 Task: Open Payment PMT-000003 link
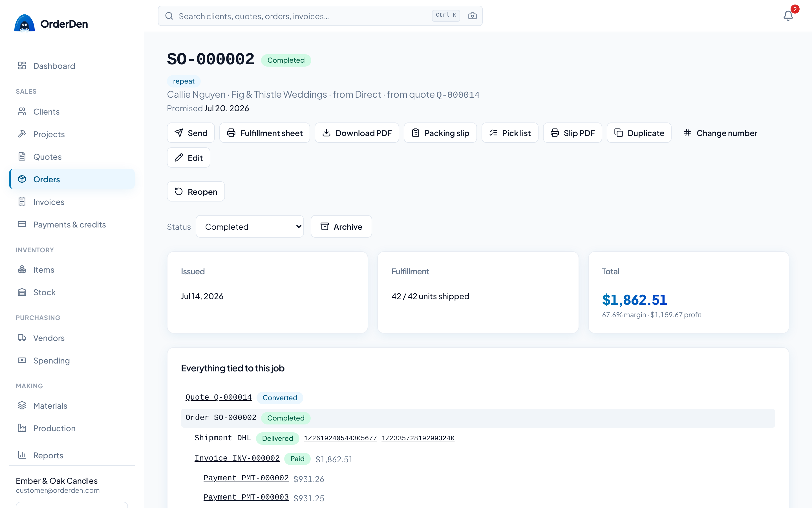coord(246,497)
